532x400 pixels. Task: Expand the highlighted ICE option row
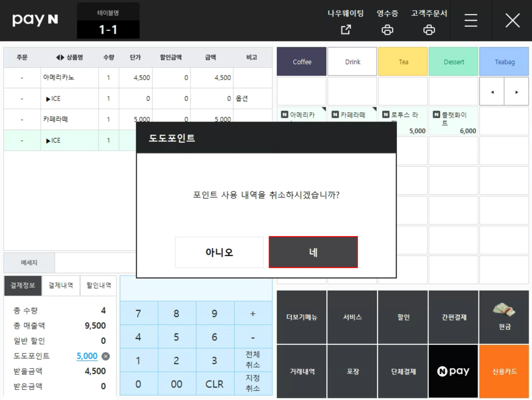[x=48, y=141]
